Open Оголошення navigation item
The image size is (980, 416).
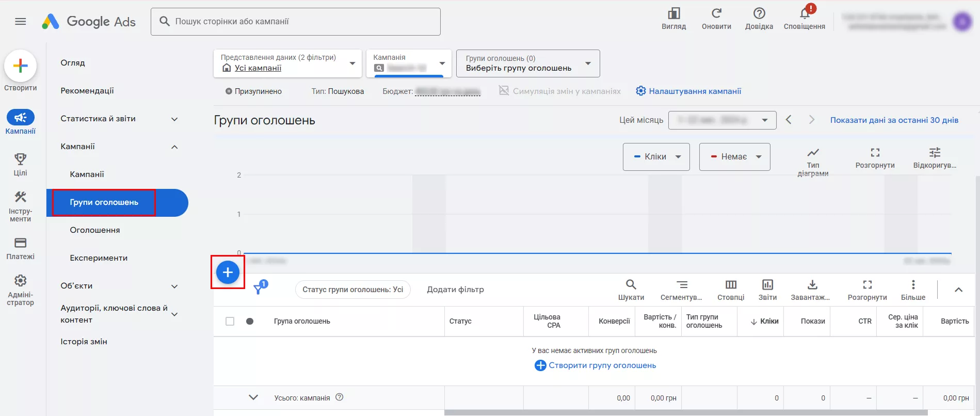coord(95,230)
